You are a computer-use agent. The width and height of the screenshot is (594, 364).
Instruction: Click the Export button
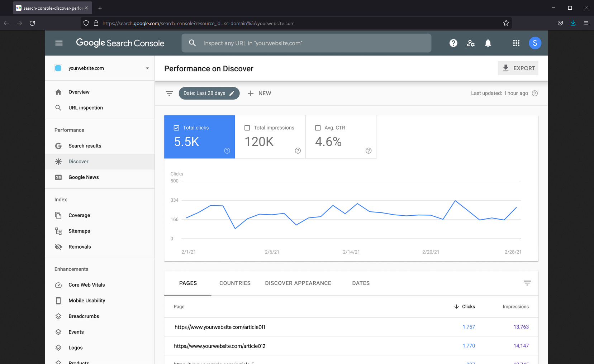tap(518, 68)
